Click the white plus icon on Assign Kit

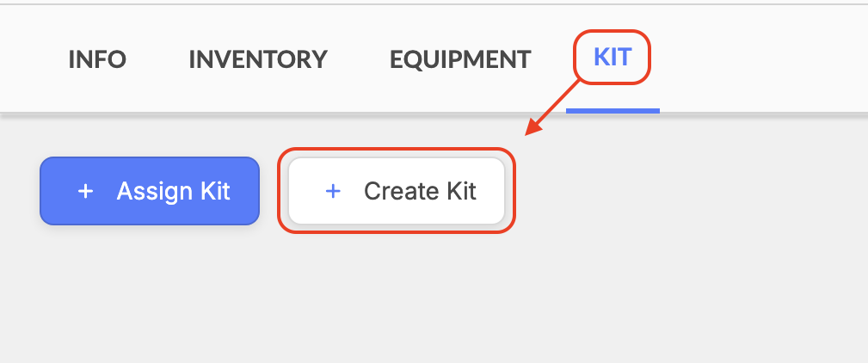point(85,192)
